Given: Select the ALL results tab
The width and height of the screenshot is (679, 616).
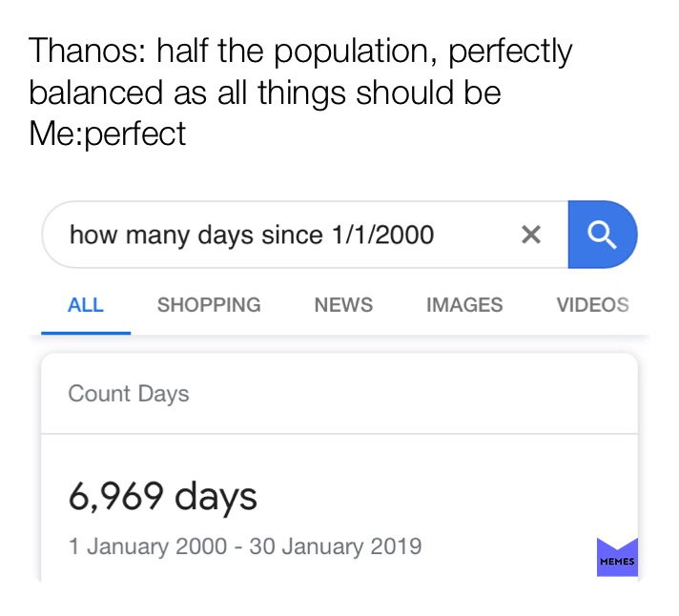Looking at the screenshot, I should [86, 305].
